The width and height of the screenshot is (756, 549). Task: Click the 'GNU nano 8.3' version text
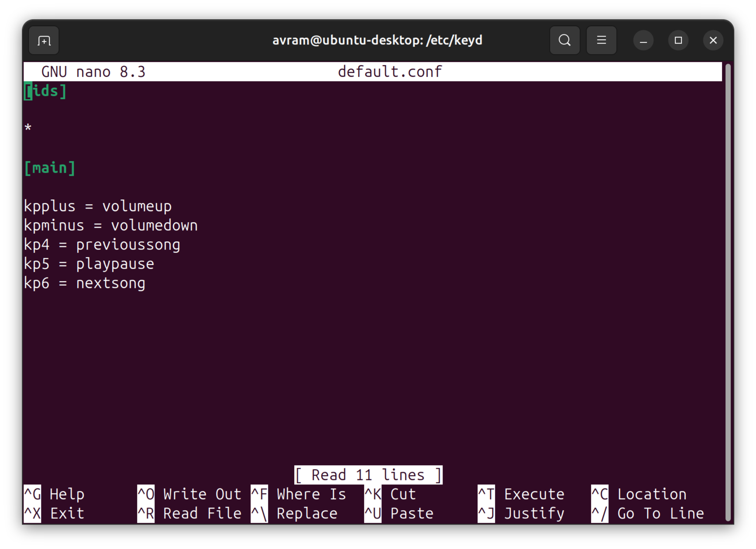(x=93, y=72)
